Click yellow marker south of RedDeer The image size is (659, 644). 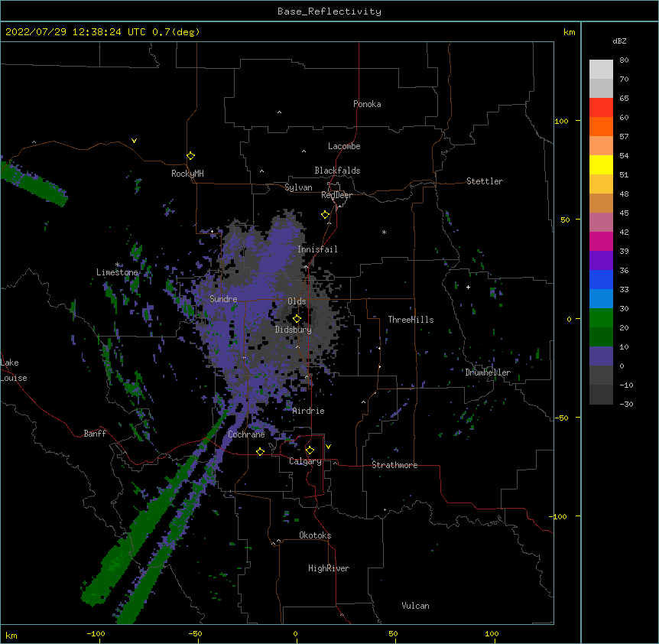pyautogui.click(x=325, y=215)
